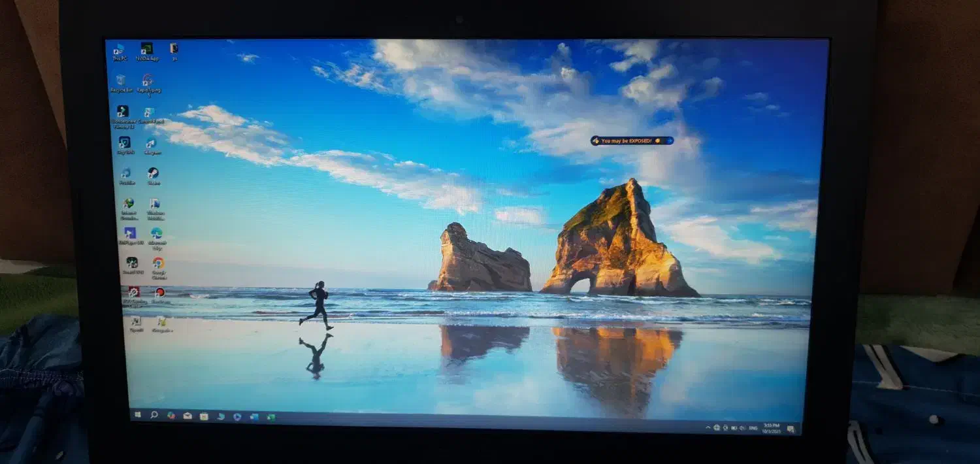Switch the ENG input language indicator
The image size is (980, 464).
[753, 428]
